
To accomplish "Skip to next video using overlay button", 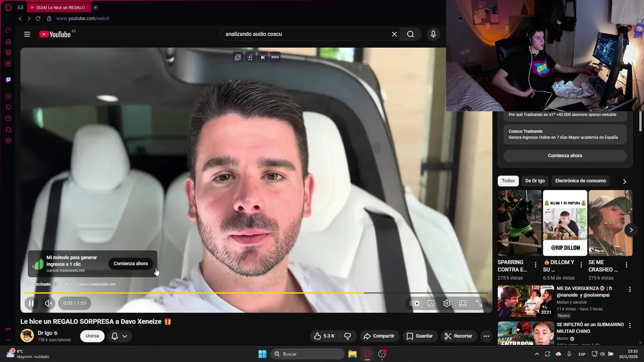I will [262, 57].
